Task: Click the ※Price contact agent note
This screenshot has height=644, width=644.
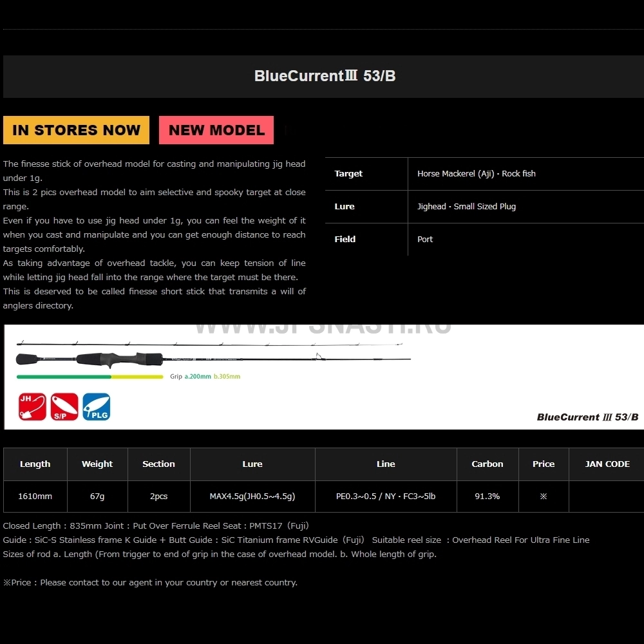Action: click(150, 583)
